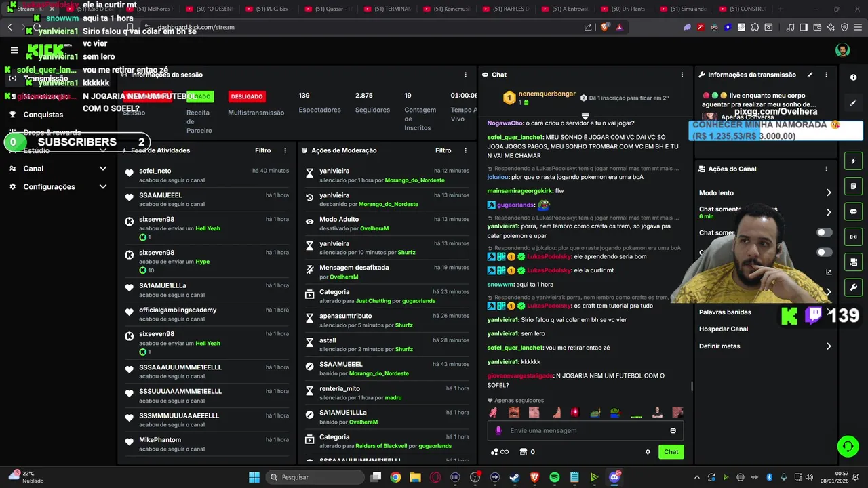Open Feed de Atividades three-dot menu
Viewport: 868px width, 488px height.
click(x=285, y=150)
